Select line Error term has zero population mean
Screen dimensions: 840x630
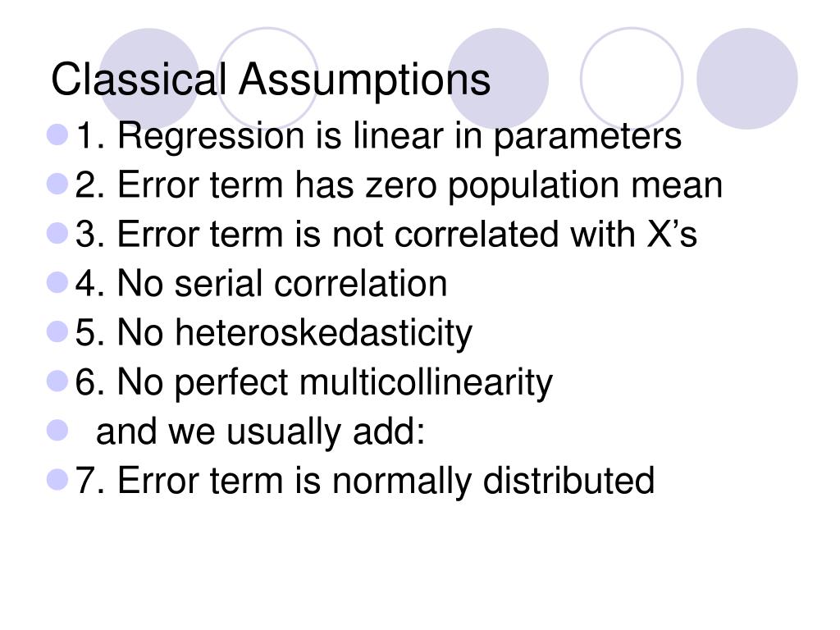[399, 185]
